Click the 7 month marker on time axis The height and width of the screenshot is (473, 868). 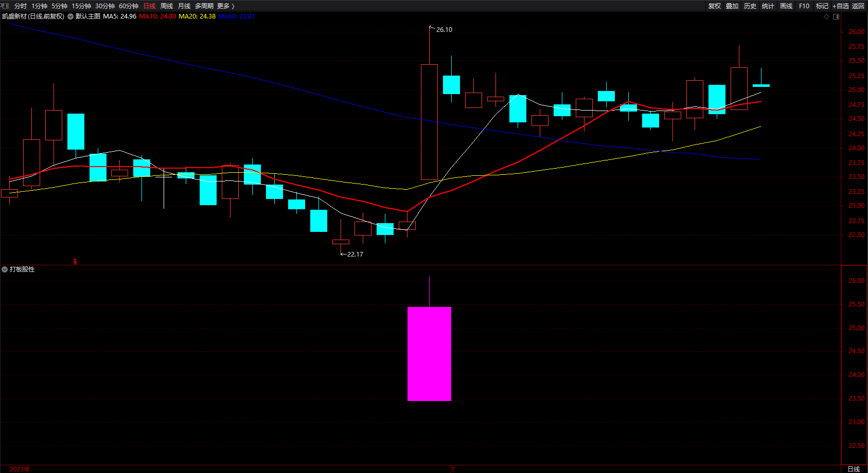coord(453,469)
